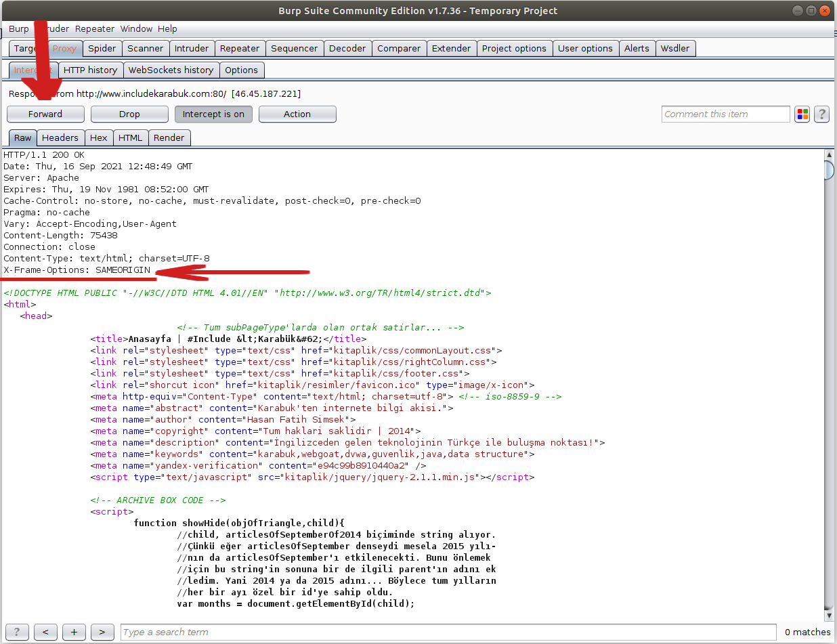Click the Comment this item field
The height and width of the screenshot is (644, 837).
point(726,114)
